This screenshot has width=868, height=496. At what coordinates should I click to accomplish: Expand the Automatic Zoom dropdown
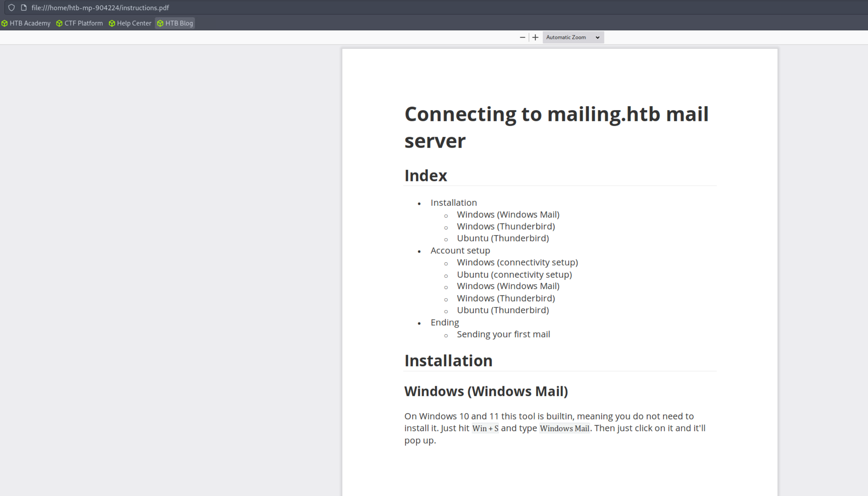[573, 37]
